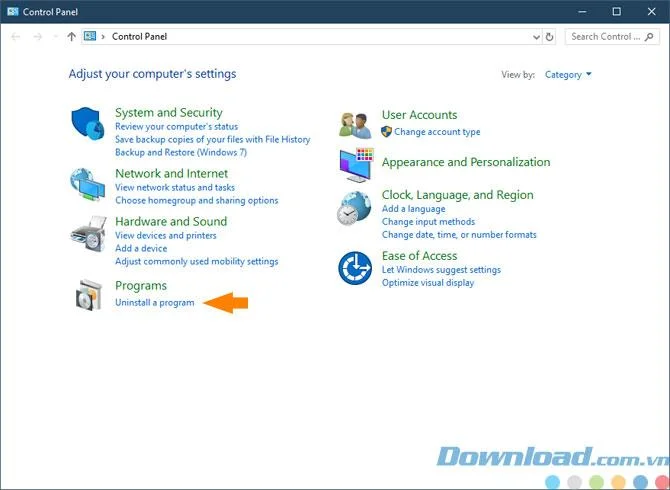Go up one level with Up arrow
Screen dimensions: 670x490
pyautogui.click(x=71, y=37)
